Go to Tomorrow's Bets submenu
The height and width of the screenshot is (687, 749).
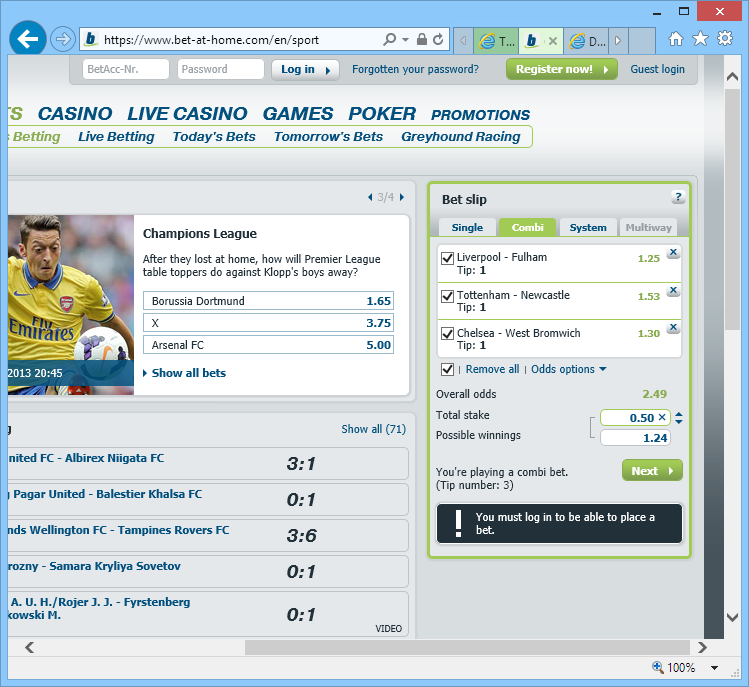pyautogui.click(x=328, y=137)
